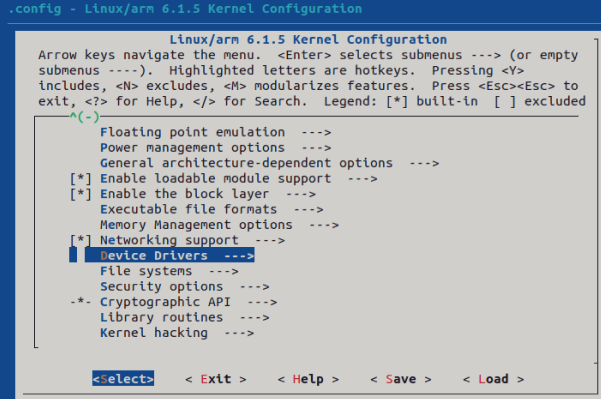Click the Help button
601x399 pixels.
[308, 379]
